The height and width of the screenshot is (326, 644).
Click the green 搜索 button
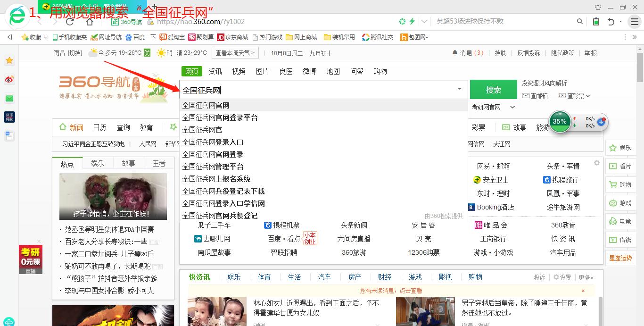(493, 90)
